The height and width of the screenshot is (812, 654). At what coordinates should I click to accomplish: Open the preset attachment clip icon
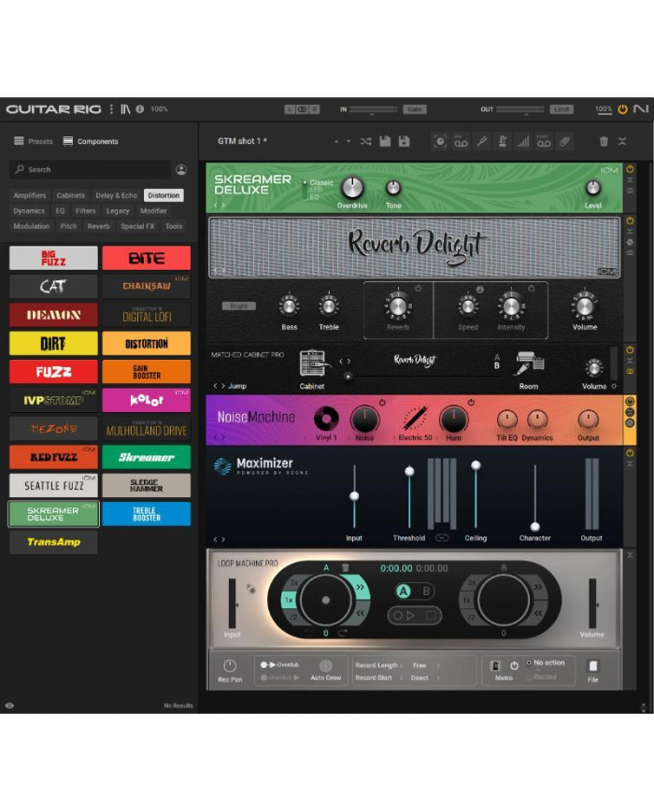pyautogui.click(x=565, y=141)
